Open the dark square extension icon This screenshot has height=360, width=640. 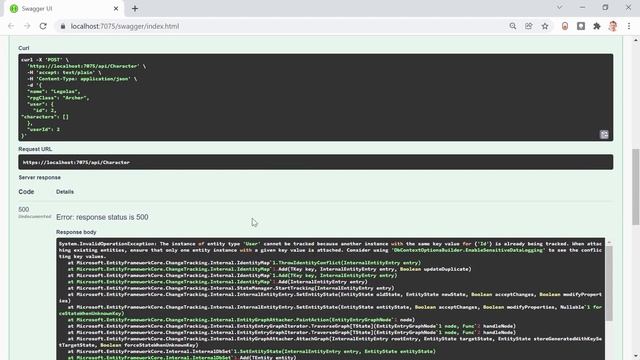[x=581, y=26]
